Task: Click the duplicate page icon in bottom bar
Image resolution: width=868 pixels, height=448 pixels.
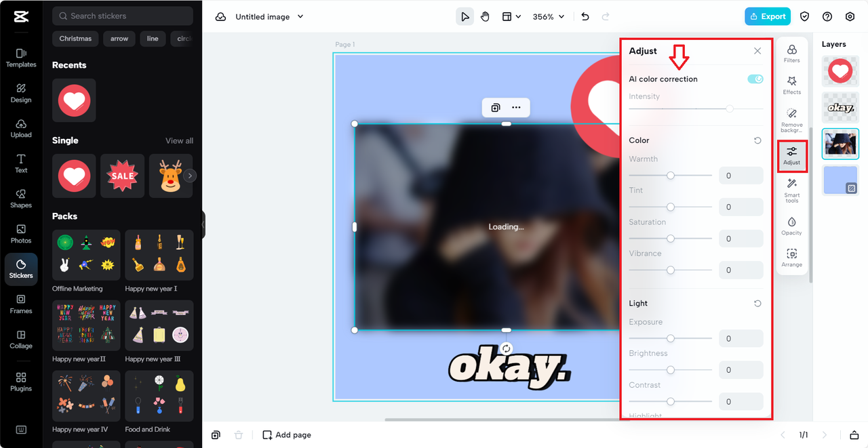Action: pyautogui.click(x=216, y=435)
